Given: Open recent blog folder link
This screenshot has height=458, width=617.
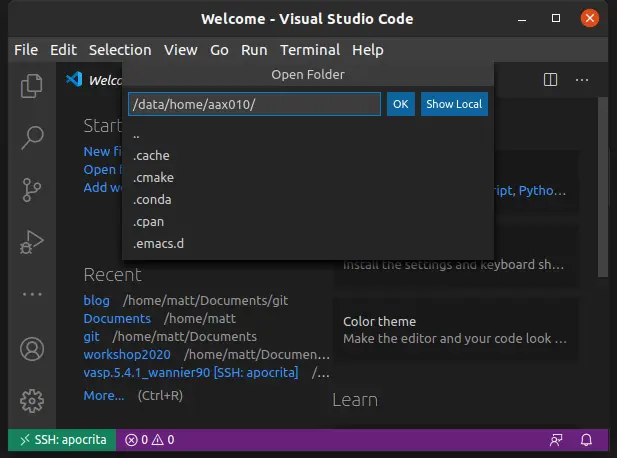Looking at the screenshot, I should click(96, 301).
